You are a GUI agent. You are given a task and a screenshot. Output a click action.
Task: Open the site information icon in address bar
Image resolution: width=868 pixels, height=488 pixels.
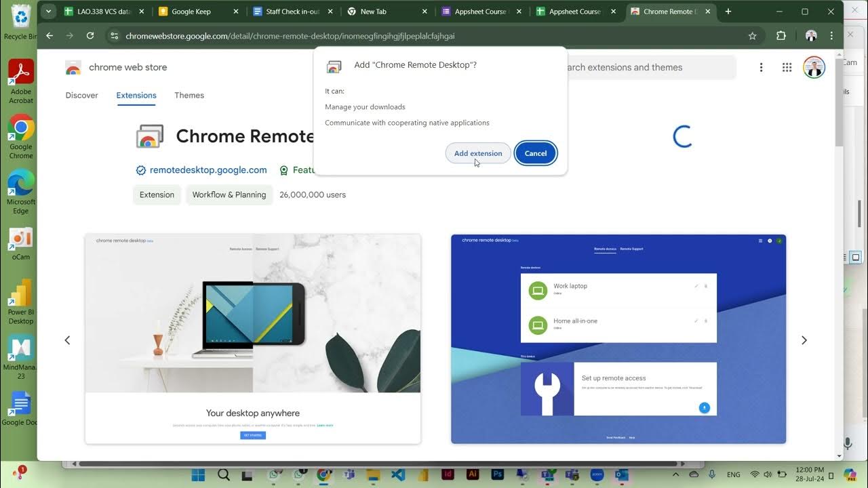coord(114,36)
